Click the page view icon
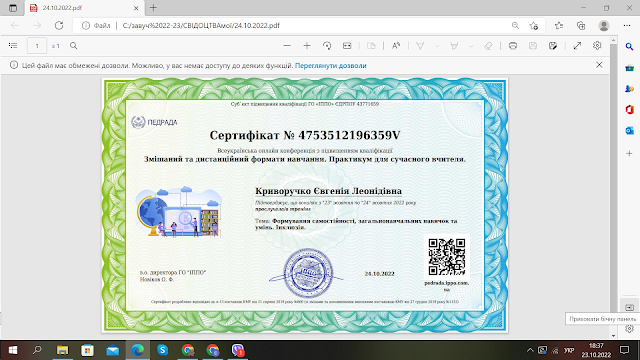640x360 pixels. (371, 46)
